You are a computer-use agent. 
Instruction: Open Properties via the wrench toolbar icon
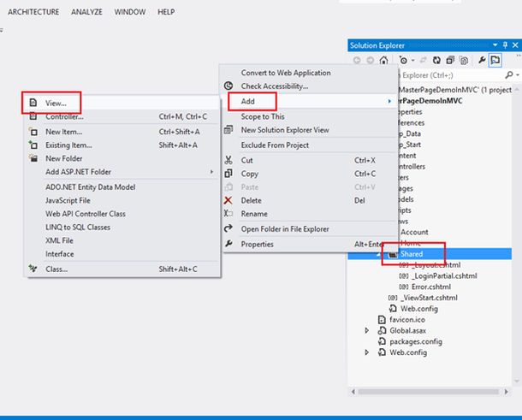click(x=482, y=60)
